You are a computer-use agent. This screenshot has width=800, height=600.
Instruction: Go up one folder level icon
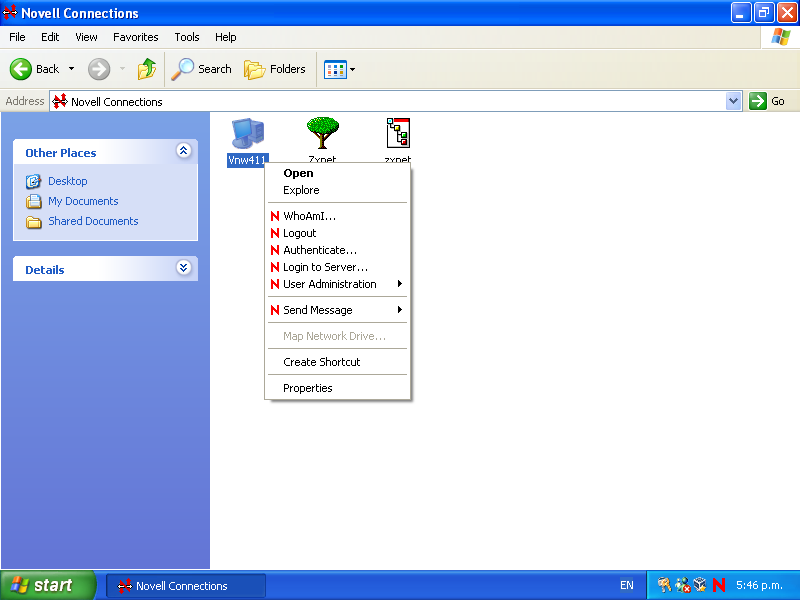[x=146, y=69]
